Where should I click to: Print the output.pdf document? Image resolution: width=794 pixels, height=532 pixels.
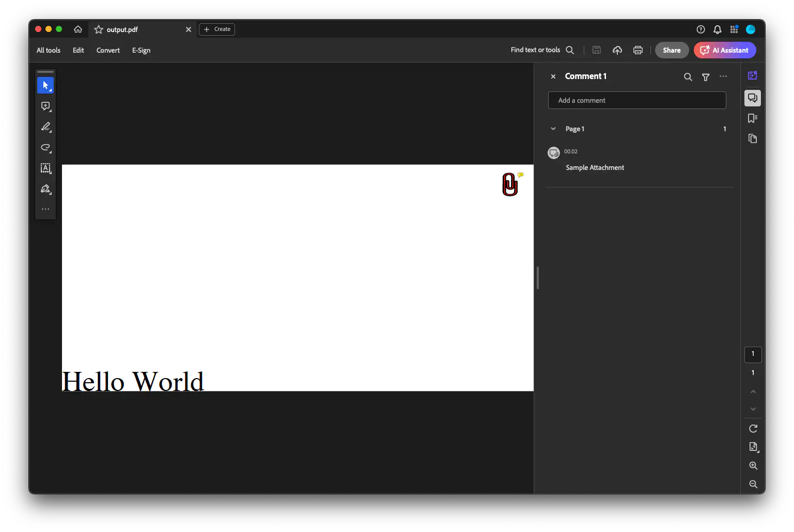638,50
